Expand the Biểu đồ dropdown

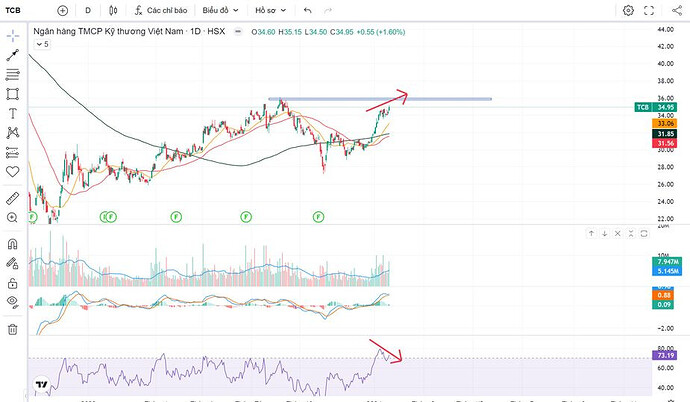tap(220, 10)
